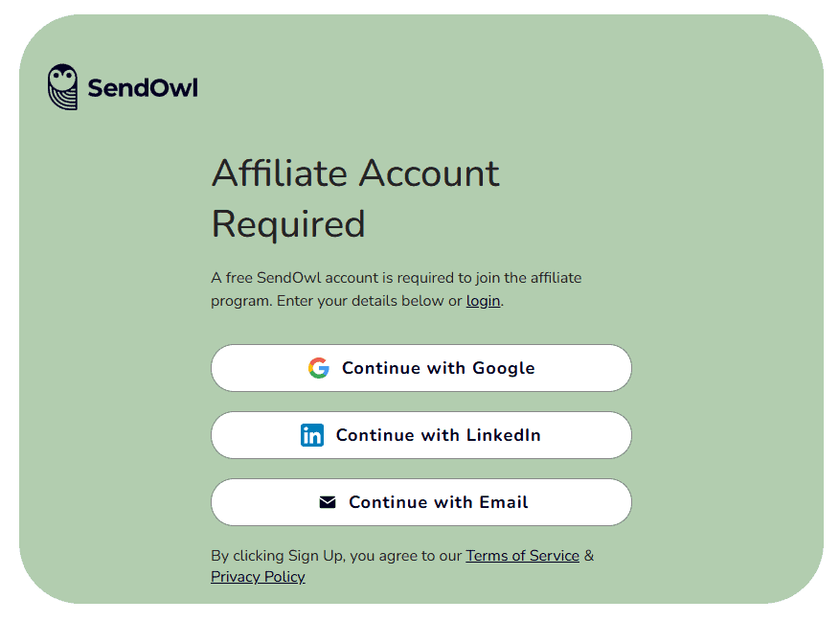Select the underlined login hyperlink text

[x=482, y=300]
